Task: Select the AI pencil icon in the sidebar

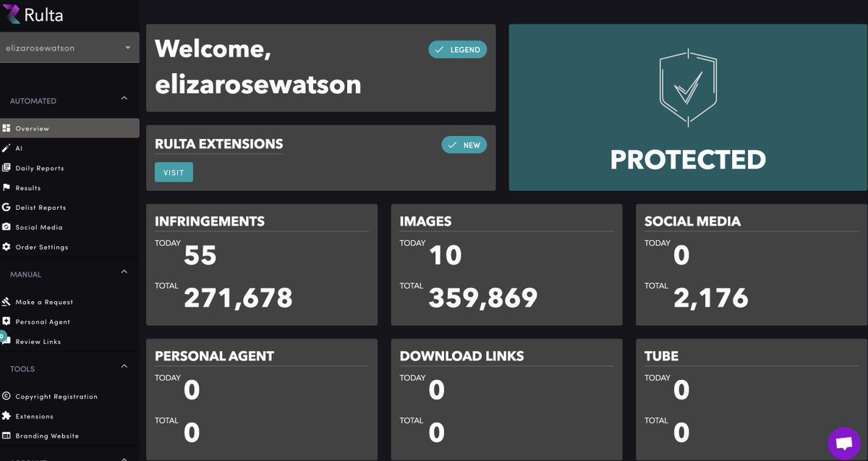Action: click(x=7, y=148)
